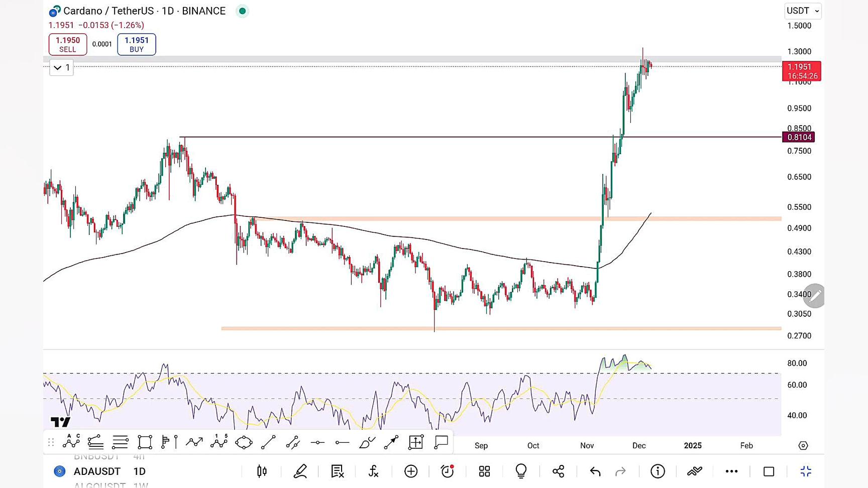The image size is (868, 488).
Task: Open the four-square layout grid
Action: coord(484,471)
